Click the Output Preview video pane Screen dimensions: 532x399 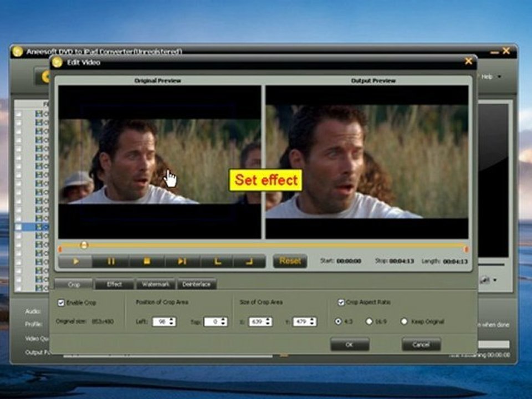(x=367, y=162)
